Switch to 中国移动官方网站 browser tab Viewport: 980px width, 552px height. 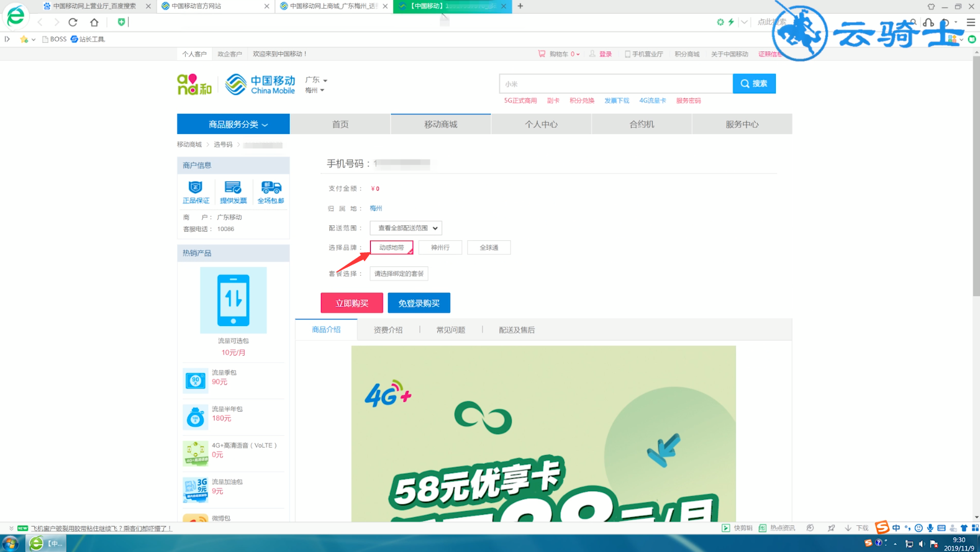click(x=215, y=6)
